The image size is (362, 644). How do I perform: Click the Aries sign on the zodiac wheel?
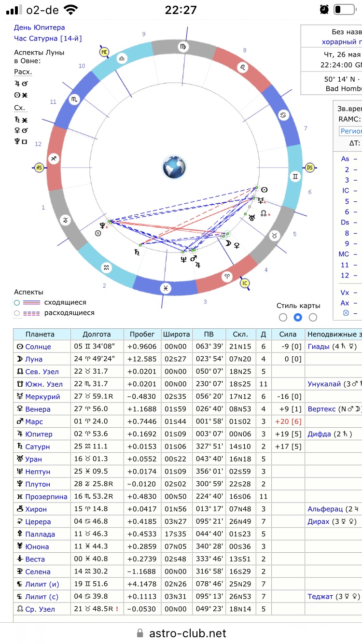(228, 277)
